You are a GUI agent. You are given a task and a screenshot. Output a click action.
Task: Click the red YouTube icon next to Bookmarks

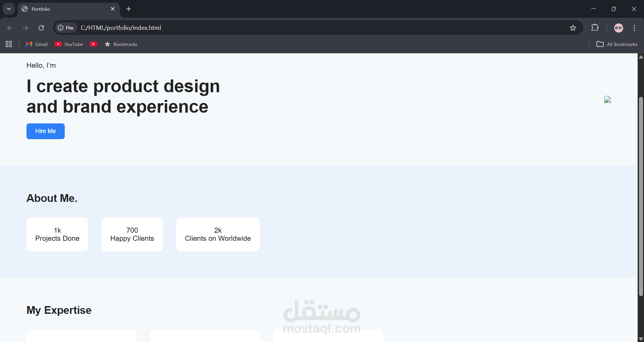[x=93, y=44]
